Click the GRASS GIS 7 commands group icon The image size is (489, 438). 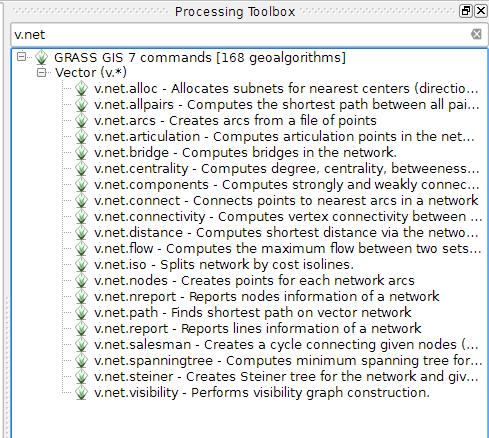(42, 57)
